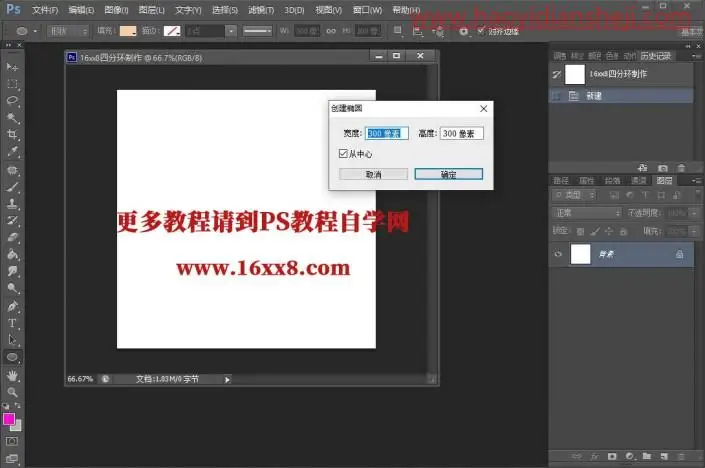Create new snapshot camera icon
This screenshot has height=468, width=705.
click(x=663, y=168)
